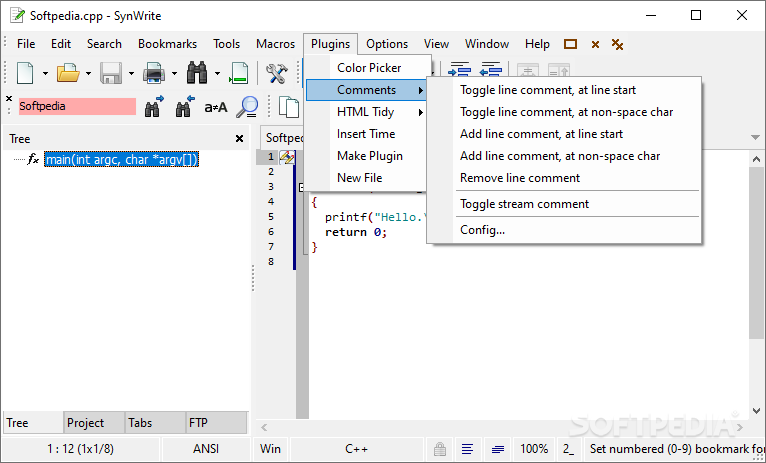The image size is (766, 463).
Task: Open the Find binoculars dropdown arrow
Action: 217,74
